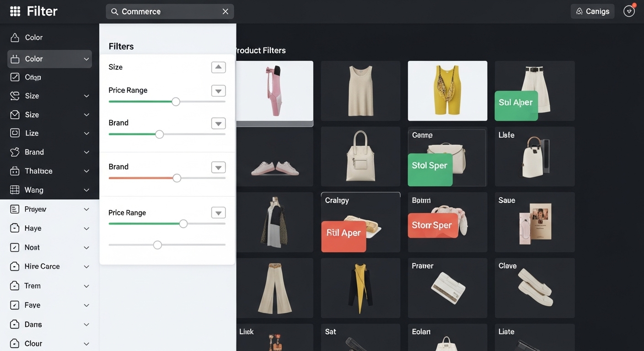Click the Wang grid icon in sidebar
Image resolution: width=644 pixels, height=351 pixels.
tap(15, 190)
